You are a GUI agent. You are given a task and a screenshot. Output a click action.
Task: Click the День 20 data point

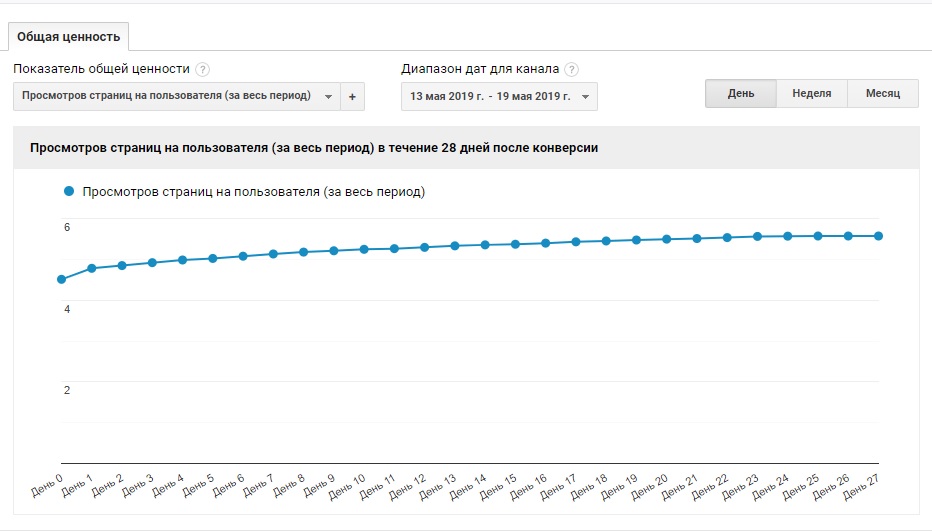[x=666, y=239]
